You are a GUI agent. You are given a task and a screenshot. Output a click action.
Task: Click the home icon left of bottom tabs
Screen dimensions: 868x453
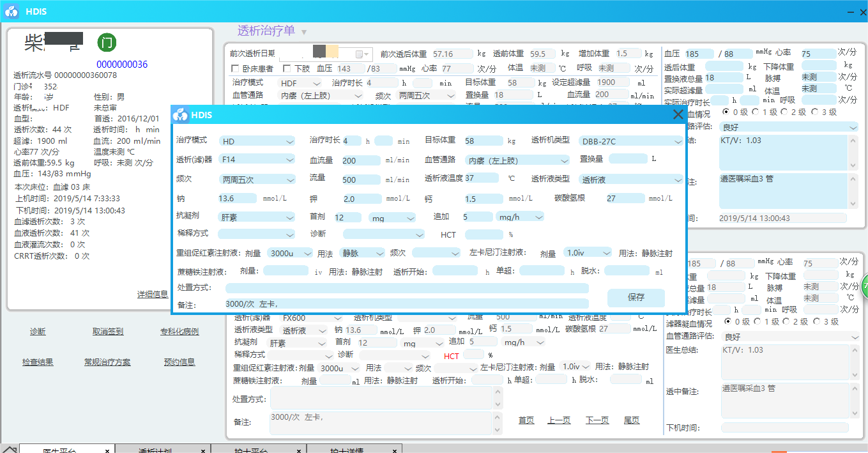(x=9, y=448)
